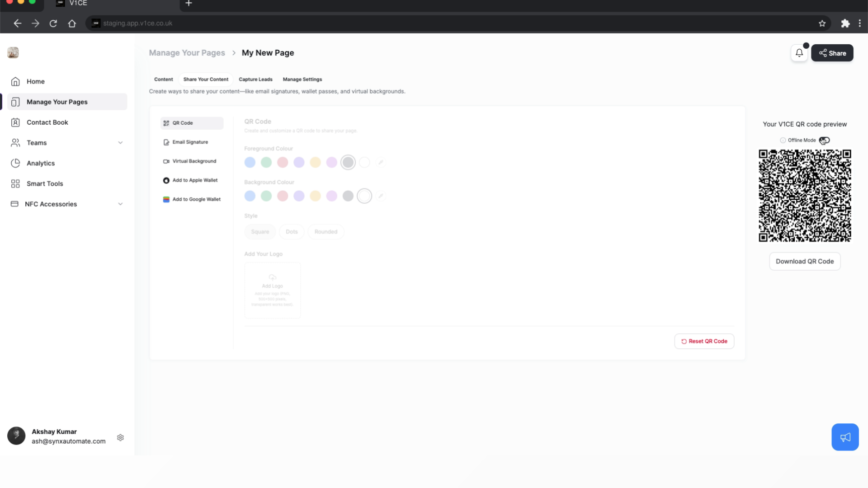Select Add to Apple Wallet
Image resolution: width=868 pixels, height=488 pixels.
click(192, 180)
